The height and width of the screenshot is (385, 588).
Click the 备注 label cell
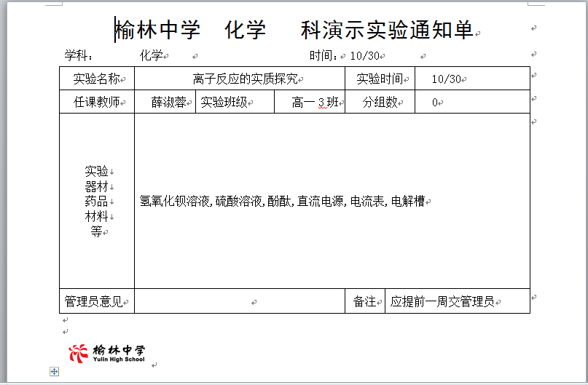(x=364, y=301)
